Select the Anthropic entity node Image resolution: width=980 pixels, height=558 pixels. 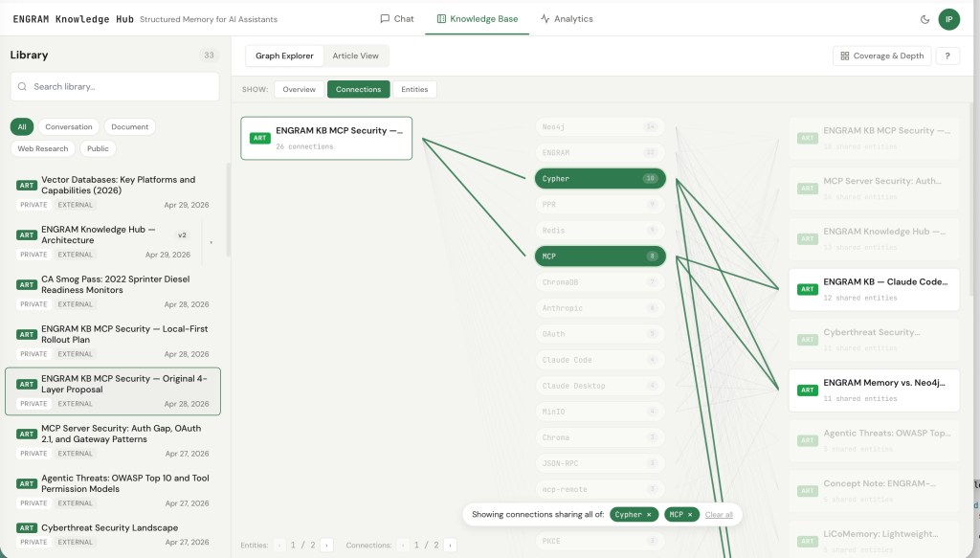[x=600, y=308]
